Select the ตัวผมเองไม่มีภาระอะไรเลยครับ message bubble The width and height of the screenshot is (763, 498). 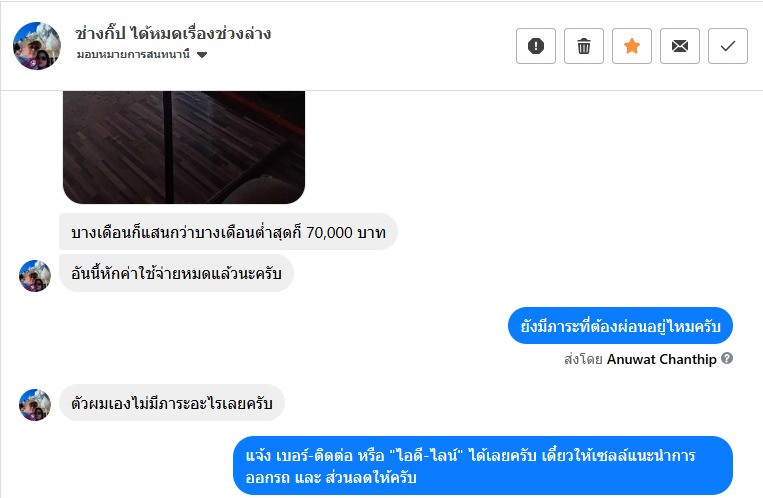(x=172, y=403)
